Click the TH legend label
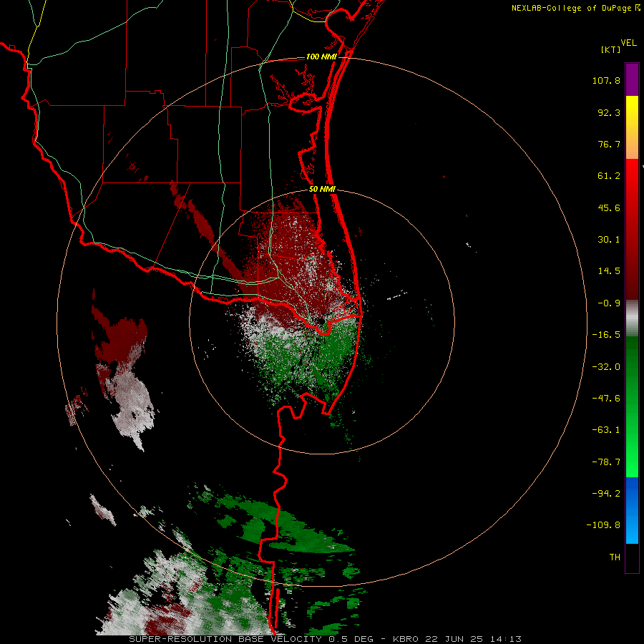The height and width of the screenshot is (644, 644). [x=615, y=557]
